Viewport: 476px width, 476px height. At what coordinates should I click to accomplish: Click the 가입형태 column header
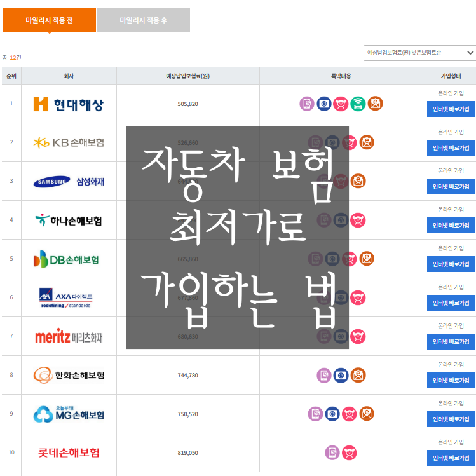[x=451, y=76]
